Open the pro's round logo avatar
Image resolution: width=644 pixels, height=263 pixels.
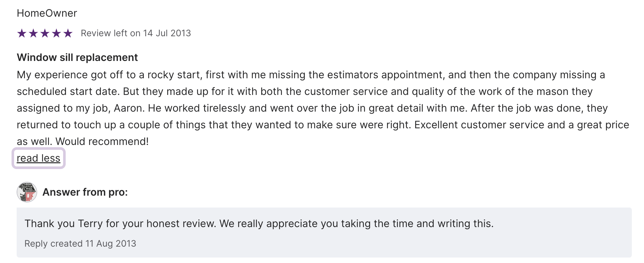coord(27,192)
